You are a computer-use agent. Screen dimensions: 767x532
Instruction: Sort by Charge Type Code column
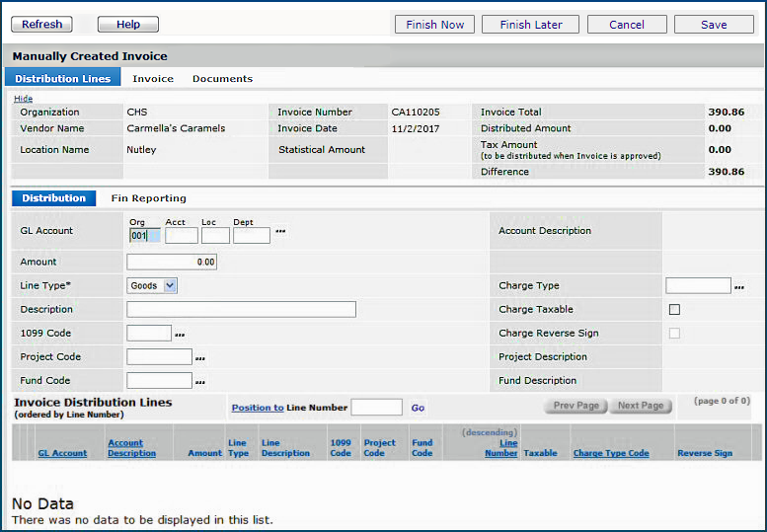pyautogui.click(x=611, y=453)
